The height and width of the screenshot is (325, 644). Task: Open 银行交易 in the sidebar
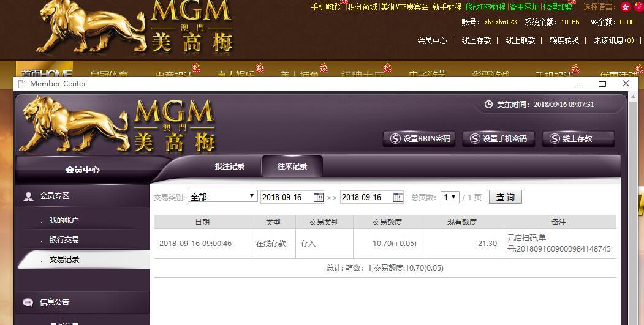point(64,240)
